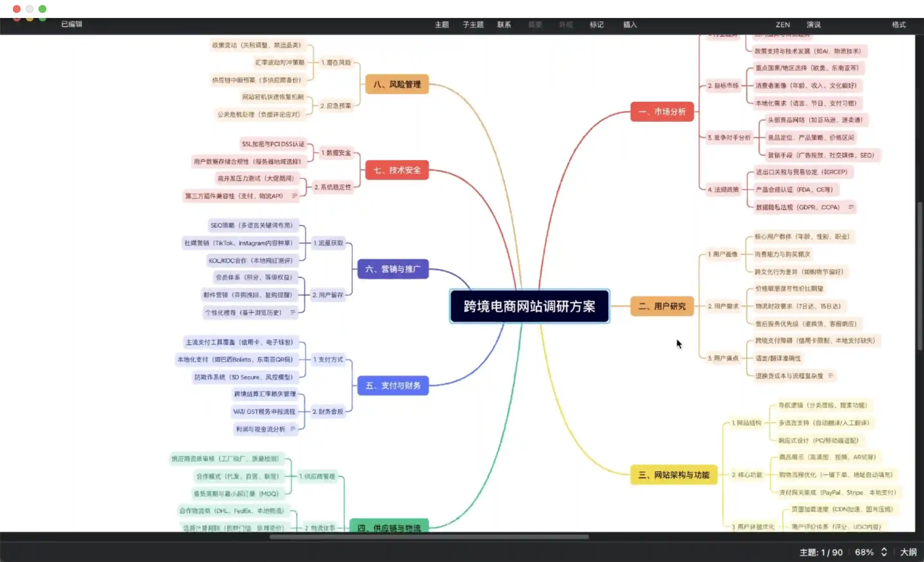
Task: Click the 汇率波动对冲策略 leaf topic
Action: [x=280, y=62]
